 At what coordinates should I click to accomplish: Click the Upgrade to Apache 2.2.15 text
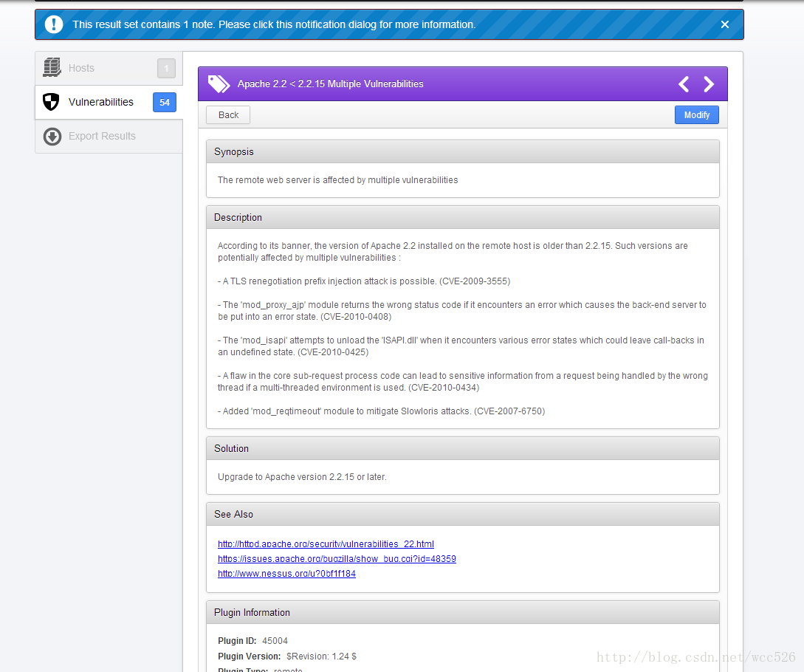(x=302, y=476)
